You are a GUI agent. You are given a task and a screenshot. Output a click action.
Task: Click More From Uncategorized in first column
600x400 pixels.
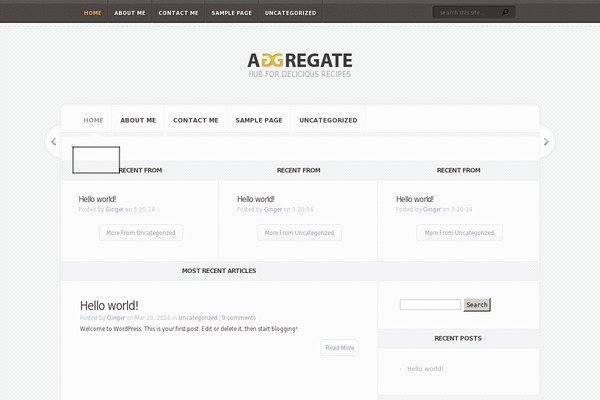tap(141, 233)
